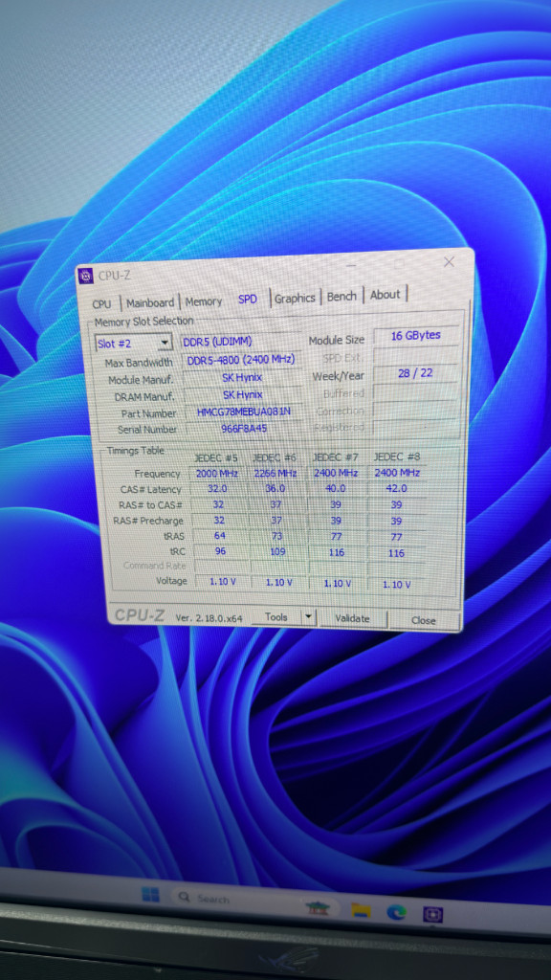Click the JEDEC #8 column header
The width and height of the screenshot is (551, 980).
(397, 457)
